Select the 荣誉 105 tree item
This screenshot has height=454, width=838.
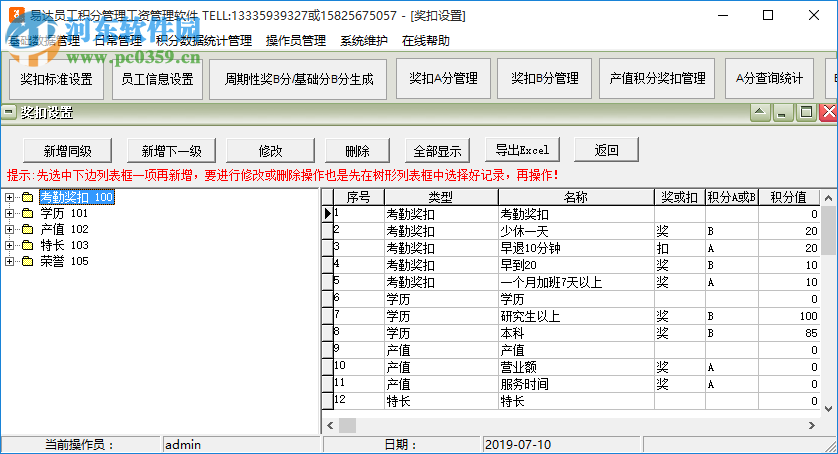[64, 261]
